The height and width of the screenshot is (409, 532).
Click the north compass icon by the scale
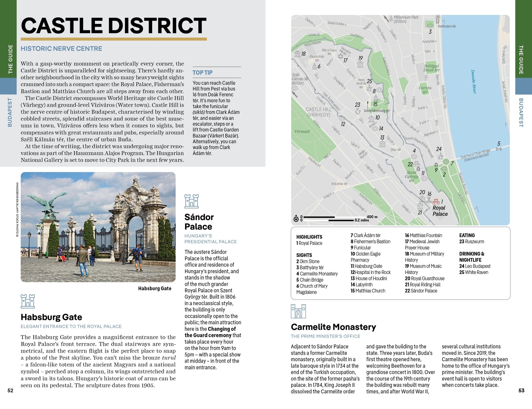(x=296, y=219)
